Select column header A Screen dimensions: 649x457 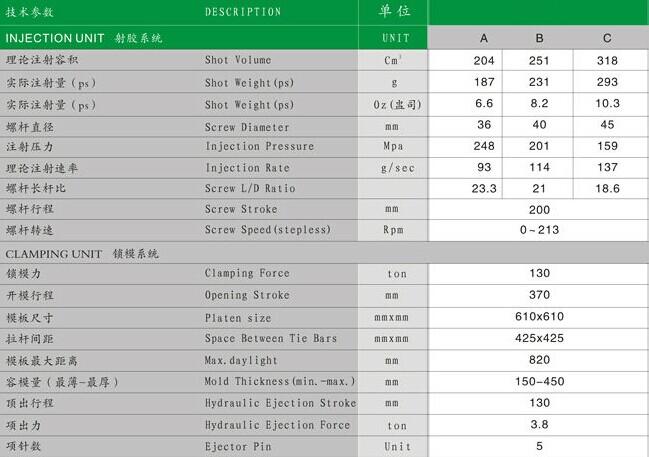point(483,38)
